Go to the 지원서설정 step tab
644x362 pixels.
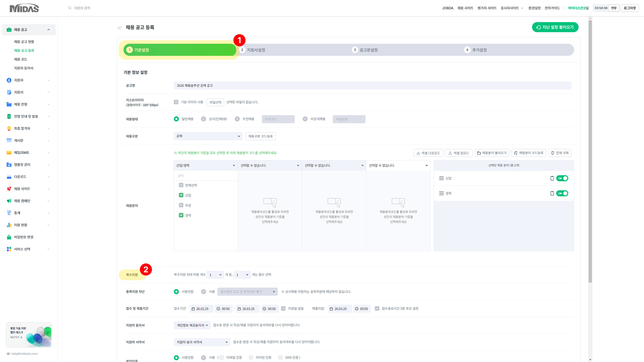click(x=256, y=50)
